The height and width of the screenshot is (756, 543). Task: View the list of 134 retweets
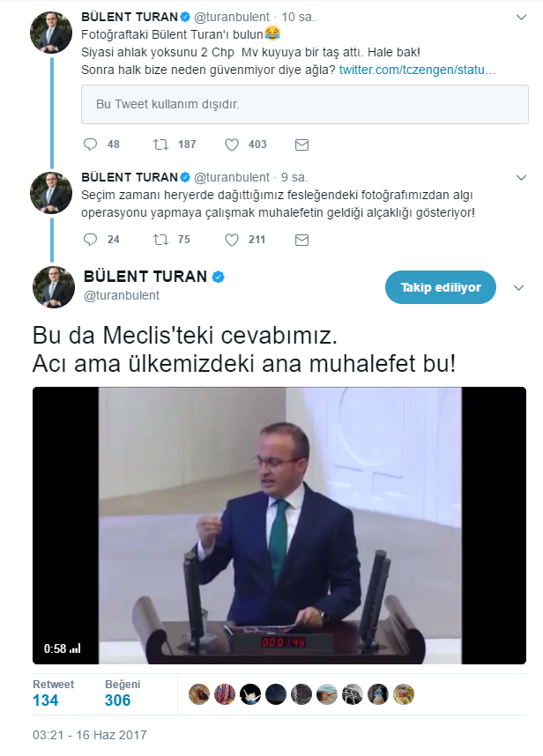[46, 700]
